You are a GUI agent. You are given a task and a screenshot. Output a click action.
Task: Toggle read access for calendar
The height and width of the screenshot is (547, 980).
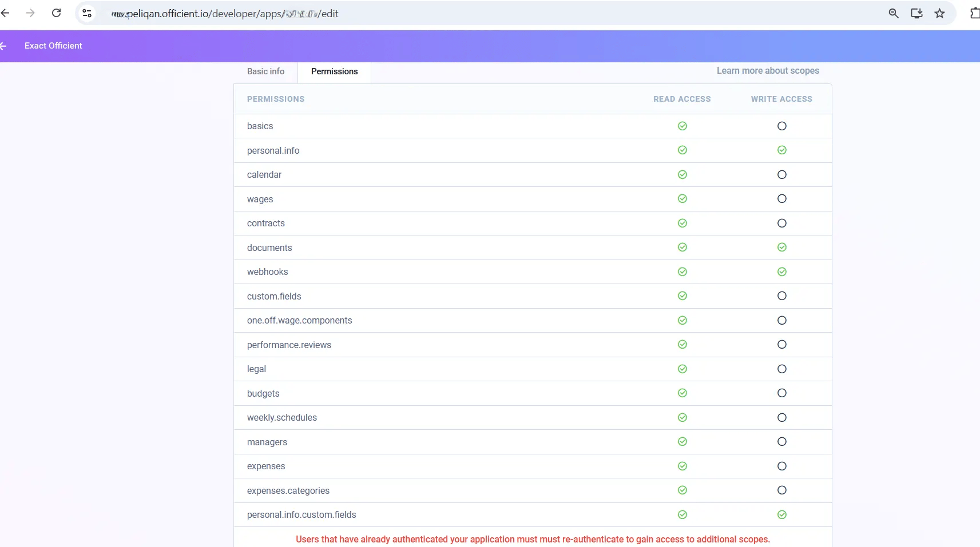coord(682,174)
